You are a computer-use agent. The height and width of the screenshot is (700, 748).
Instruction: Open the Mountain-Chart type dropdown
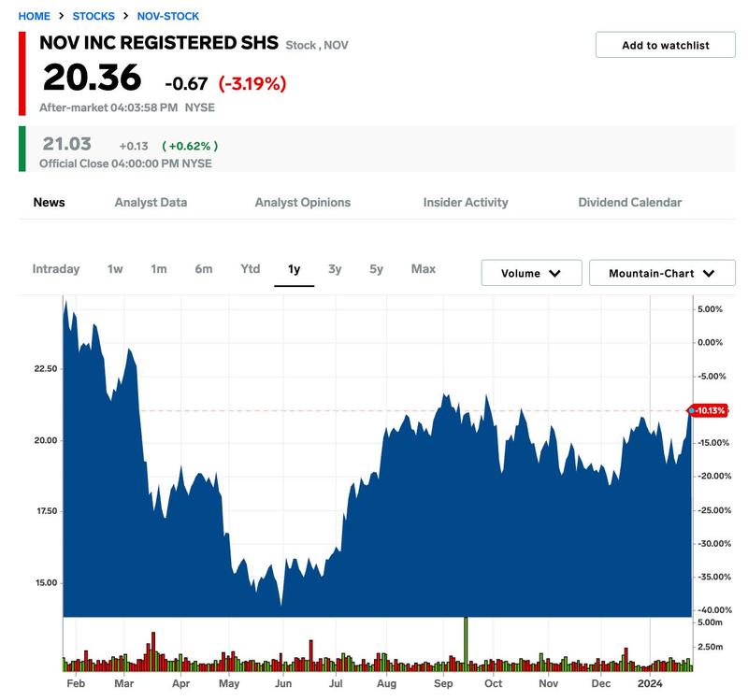662,273
